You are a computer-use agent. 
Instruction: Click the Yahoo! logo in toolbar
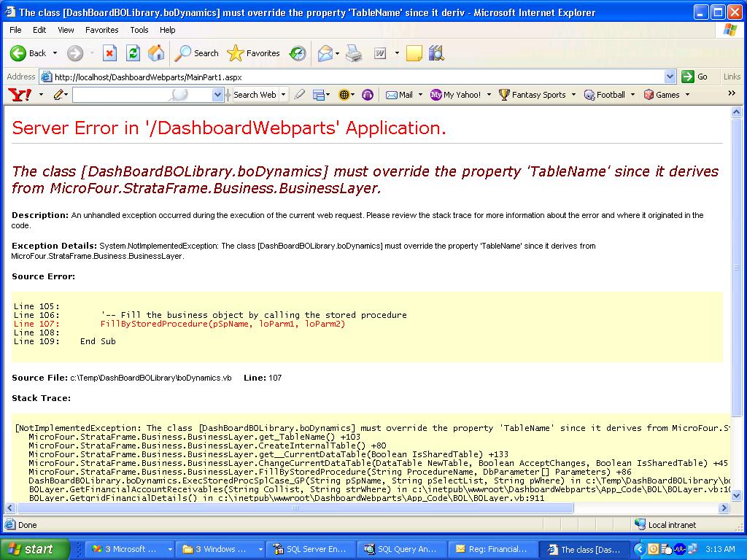pos(20,95)
